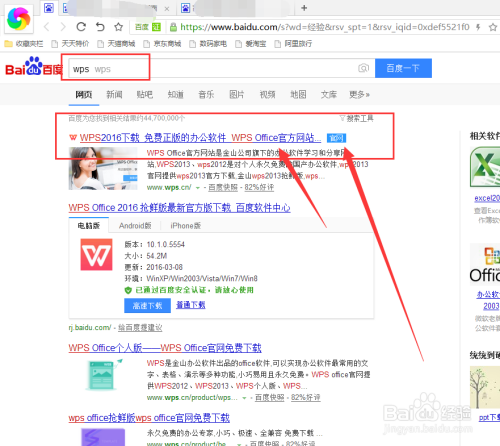Viewport: 500px width, 446px height.
Task: Open the 京东商城 bookmark
Action: pyautogui.click(x=162, y=44)
